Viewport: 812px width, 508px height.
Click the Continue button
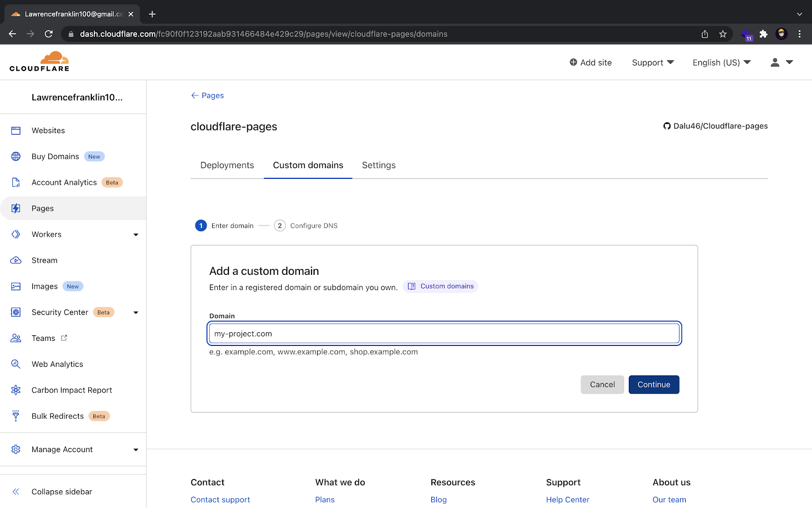pos(654,385)
